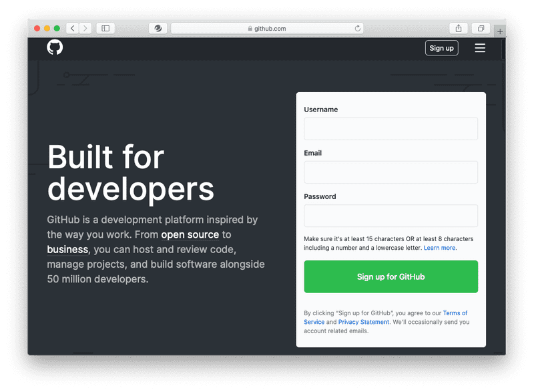
Task: Open the Learn more password link
Action: tap(439, 248)
